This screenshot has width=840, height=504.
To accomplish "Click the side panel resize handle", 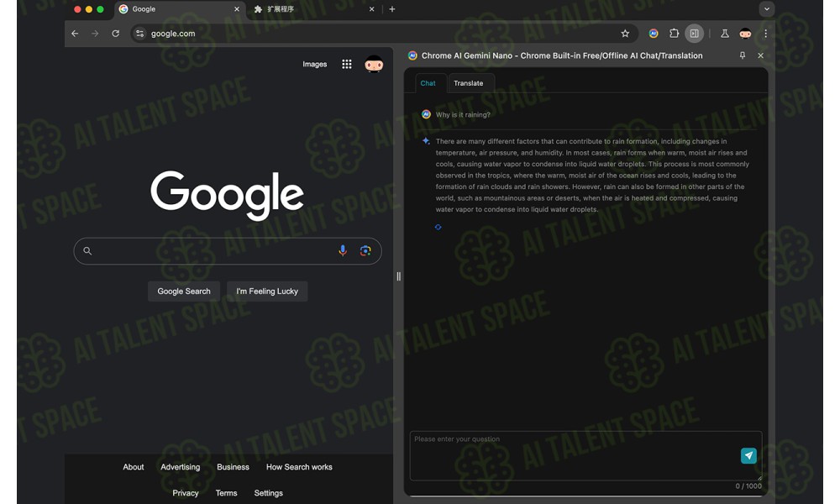I will coord(398,276).
